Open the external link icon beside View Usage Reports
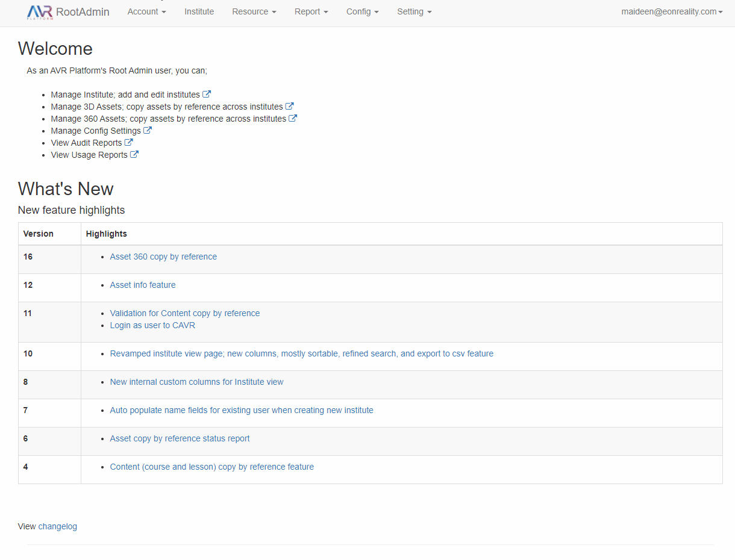 point(134,154)
